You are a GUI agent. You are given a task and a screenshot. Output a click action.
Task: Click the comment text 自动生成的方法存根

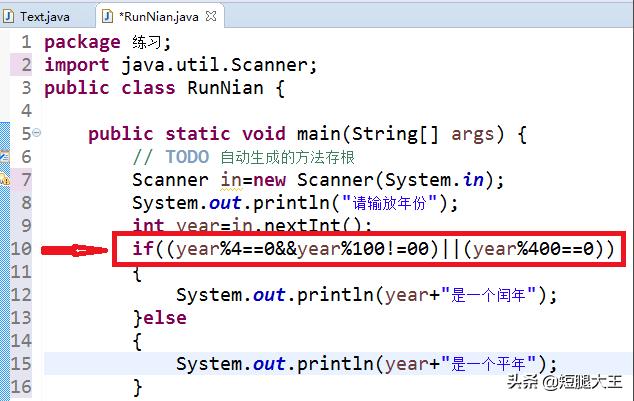pos(287,157)
